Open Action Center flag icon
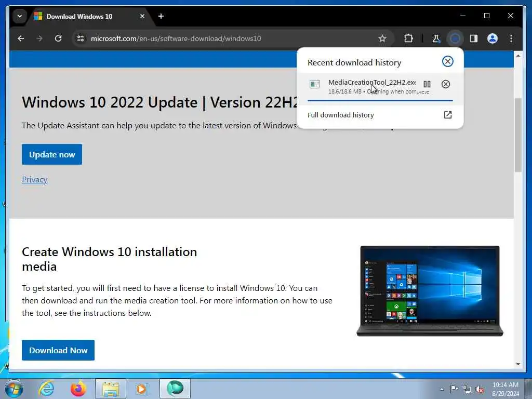 tap(454, 389)
